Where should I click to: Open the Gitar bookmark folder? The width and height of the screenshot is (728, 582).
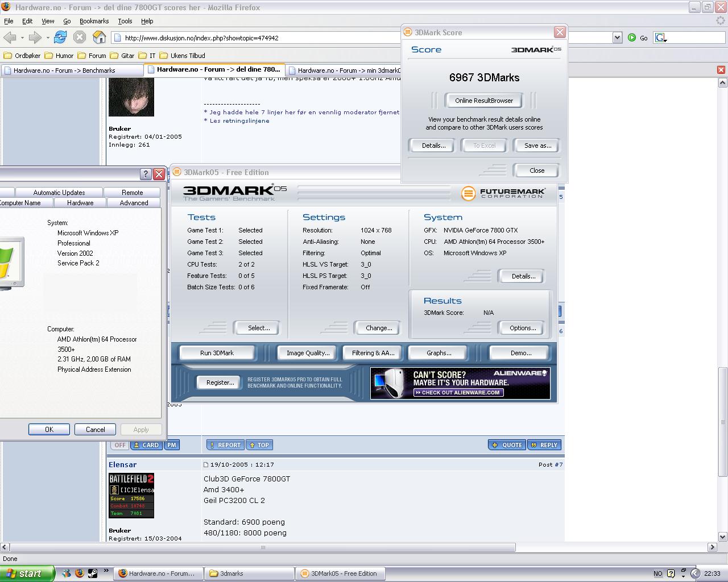click(122, 56)
